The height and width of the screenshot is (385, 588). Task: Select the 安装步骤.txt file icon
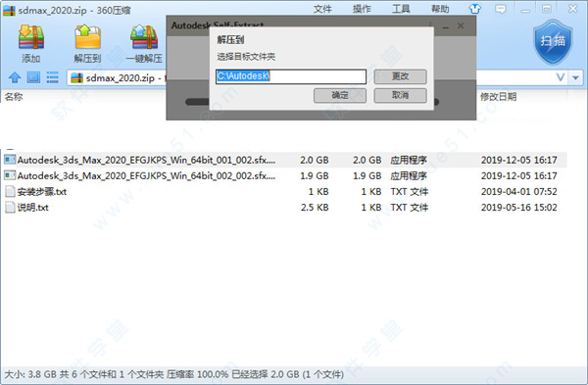[10, 192]
